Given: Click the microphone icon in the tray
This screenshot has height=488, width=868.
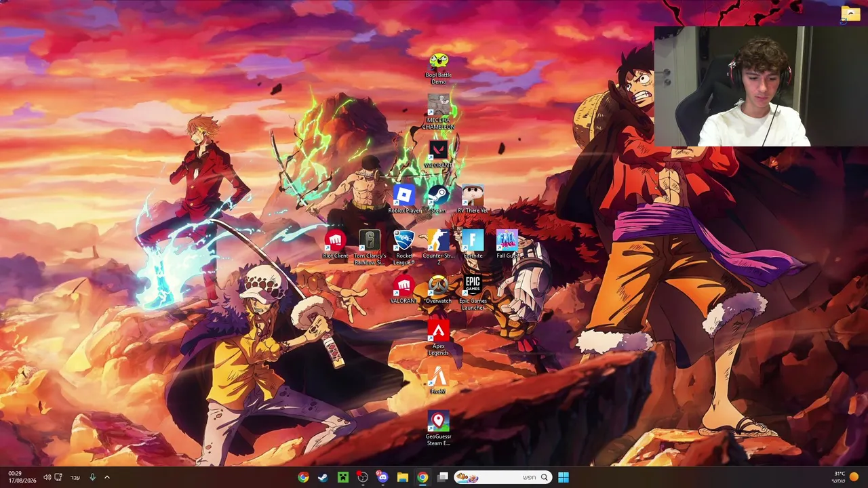Looking at the screenshot, I should (x=92, y=477).
